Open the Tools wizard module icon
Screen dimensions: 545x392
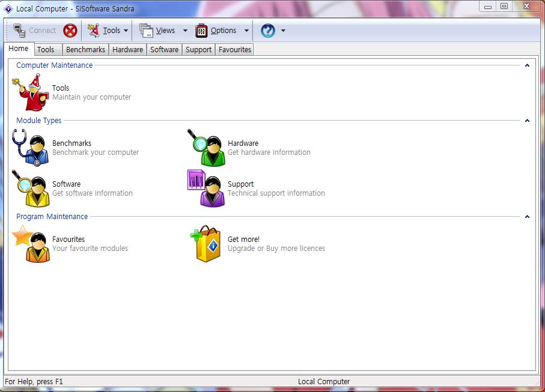click(x=31, y=92)
